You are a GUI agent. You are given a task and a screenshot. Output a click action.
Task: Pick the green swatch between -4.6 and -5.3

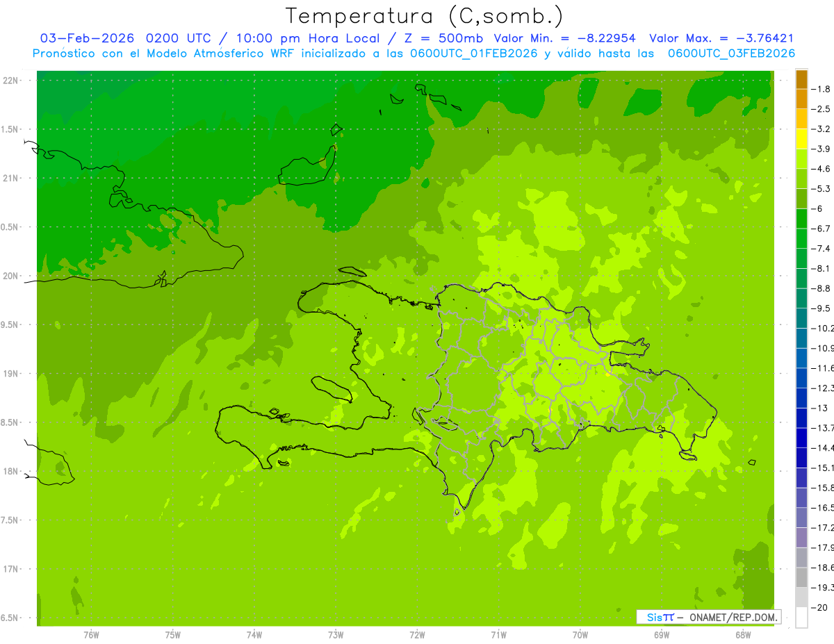click(801, 179)
